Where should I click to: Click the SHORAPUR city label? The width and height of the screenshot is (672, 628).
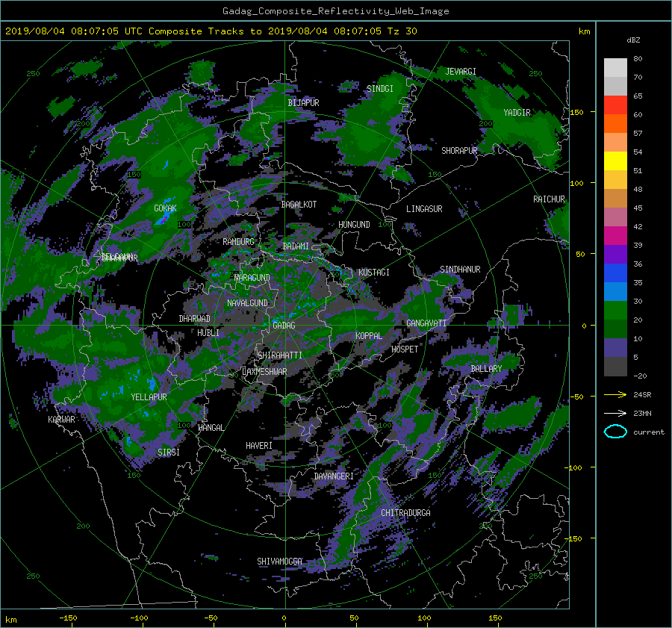pyautogui.click(x=459, y=151)
